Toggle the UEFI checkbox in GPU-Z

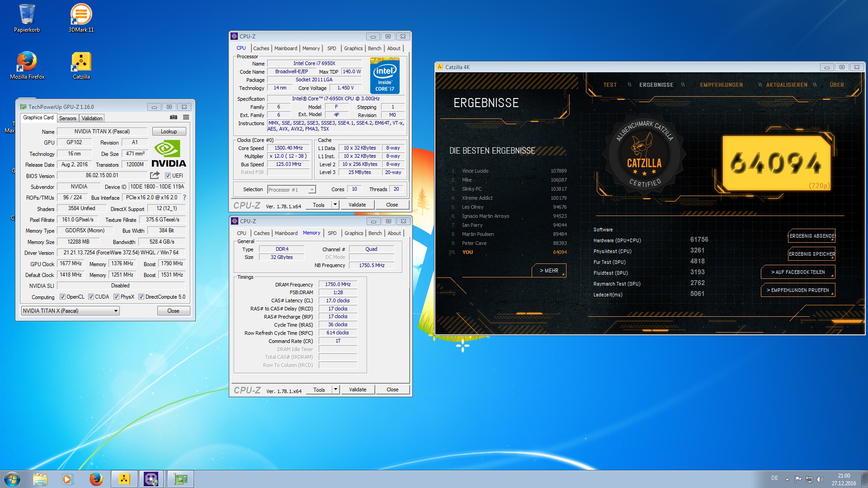click(168, 176)
